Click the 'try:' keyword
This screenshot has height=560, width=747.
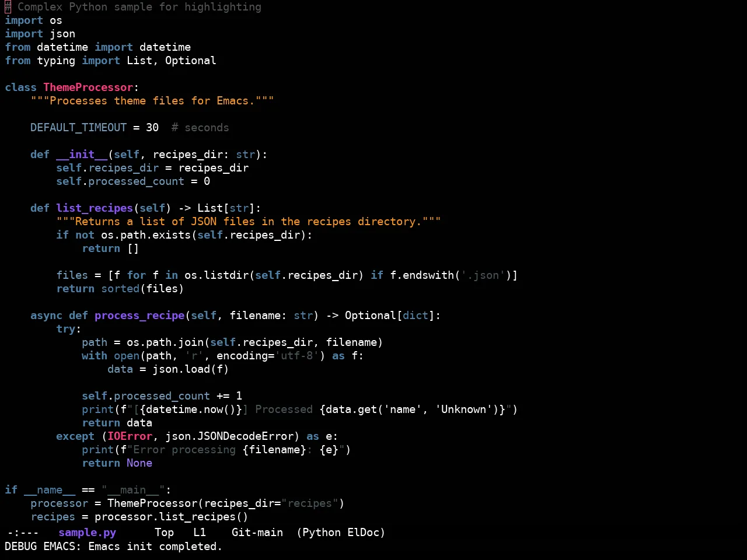coord(69,329)
